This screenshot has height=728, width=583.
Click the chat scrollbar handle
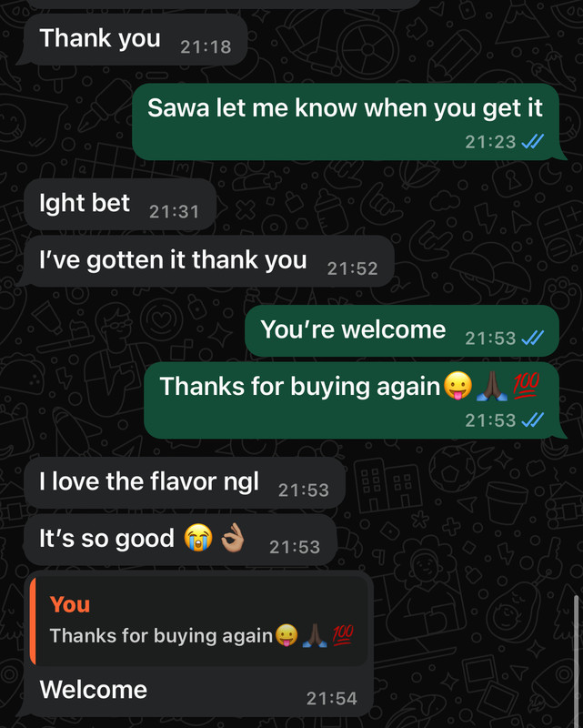577,659
